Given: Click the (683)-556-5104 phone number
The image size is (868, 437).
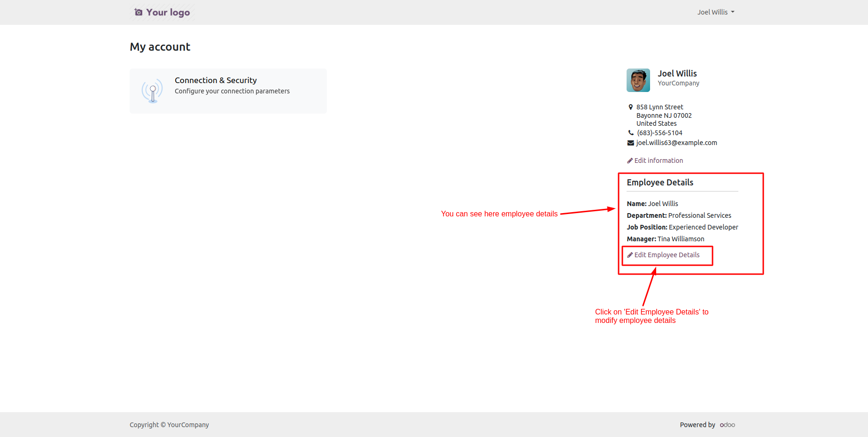Looking at the screenshot, I should (x=659, y=133).
